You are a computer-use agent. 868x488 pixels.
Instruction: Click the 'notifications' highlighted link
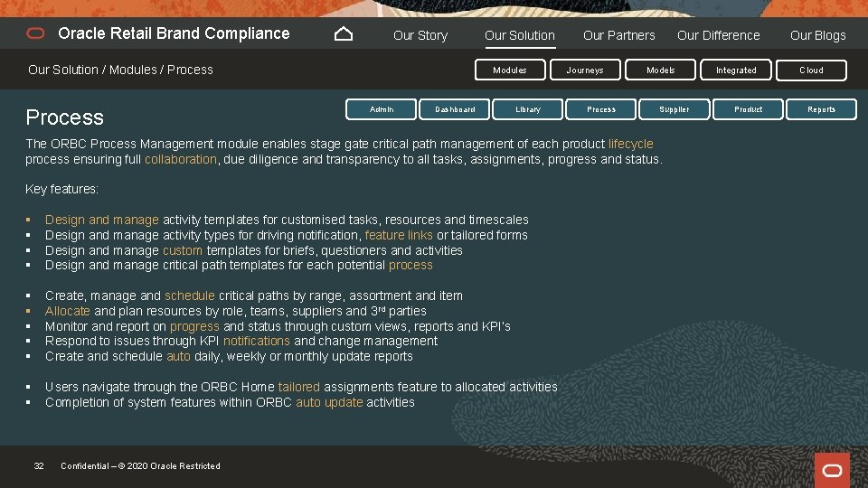click(256, 341)
